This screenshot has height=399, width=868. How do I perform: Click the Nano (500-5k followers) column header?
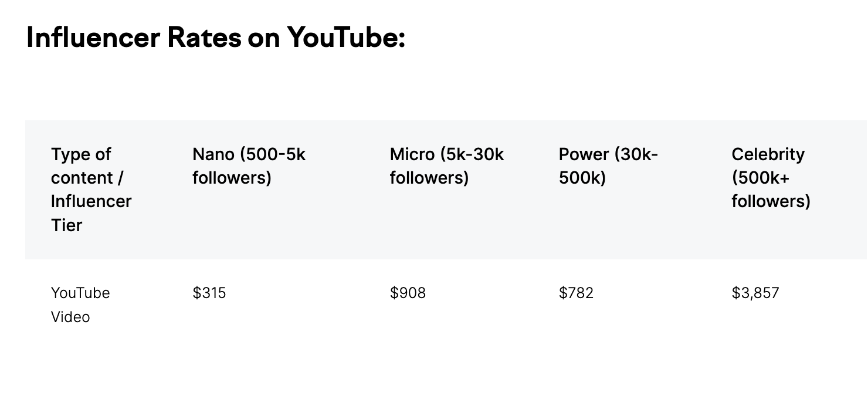[249, 165]
